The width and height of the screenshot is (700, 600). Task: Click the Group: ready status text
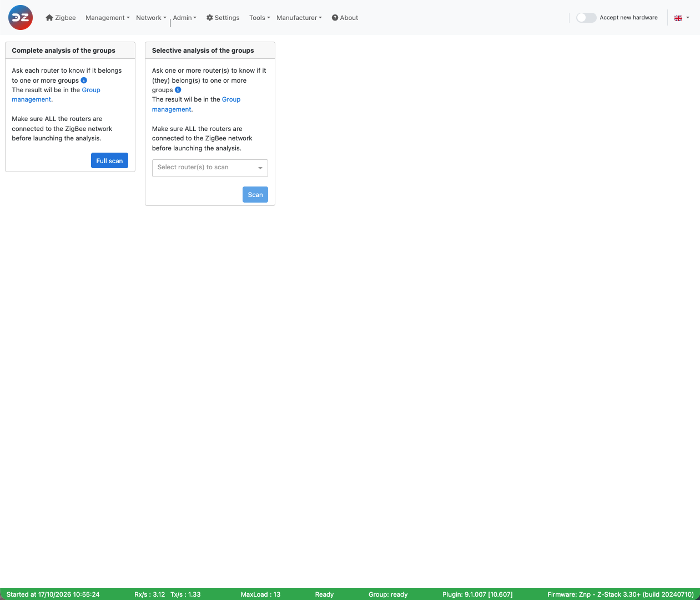click(x=388, y=594)
